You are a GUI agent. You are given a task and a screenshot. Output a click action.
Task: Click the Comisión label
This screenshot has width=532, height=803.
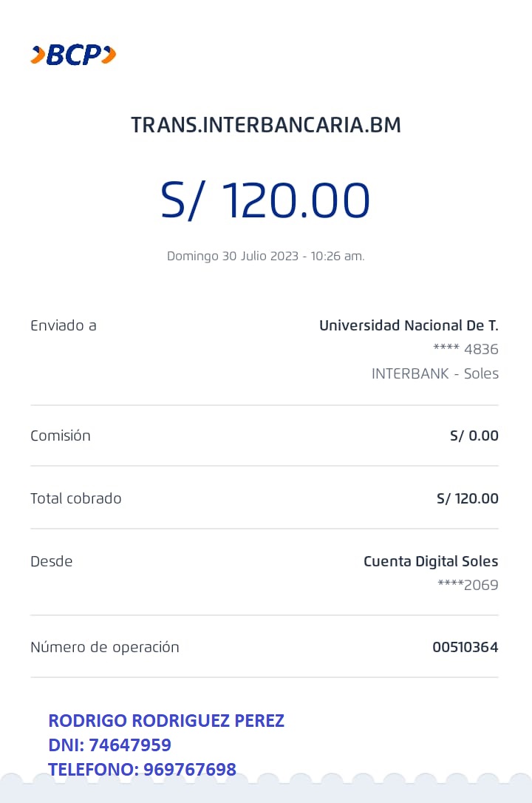tap(61, 436)
